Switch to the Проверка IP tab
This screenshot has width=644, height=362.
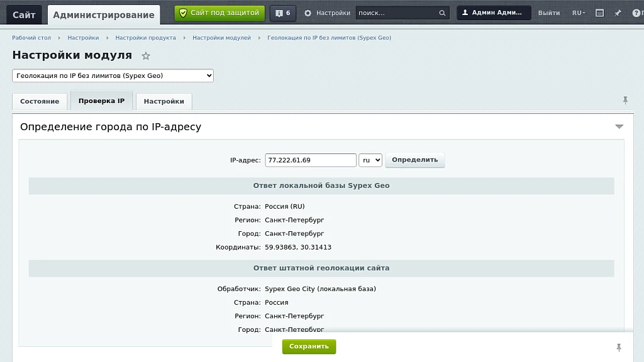click(101, 101)
